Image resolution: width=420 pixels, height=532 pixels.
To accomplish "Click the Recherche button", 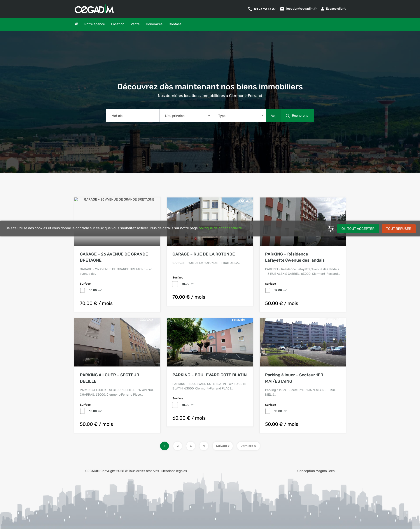I will tap(297, 116).
